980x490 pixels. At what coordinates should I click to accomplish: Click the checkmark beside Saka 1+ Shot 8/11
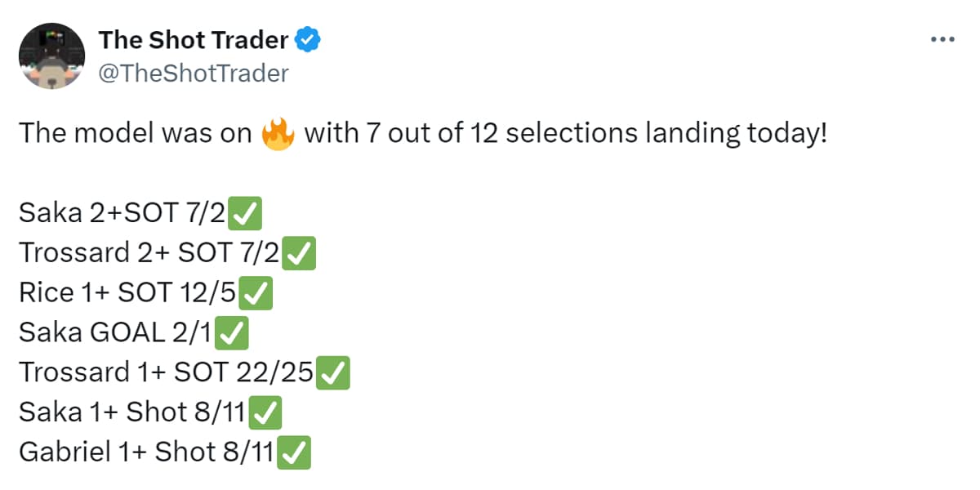266,413
